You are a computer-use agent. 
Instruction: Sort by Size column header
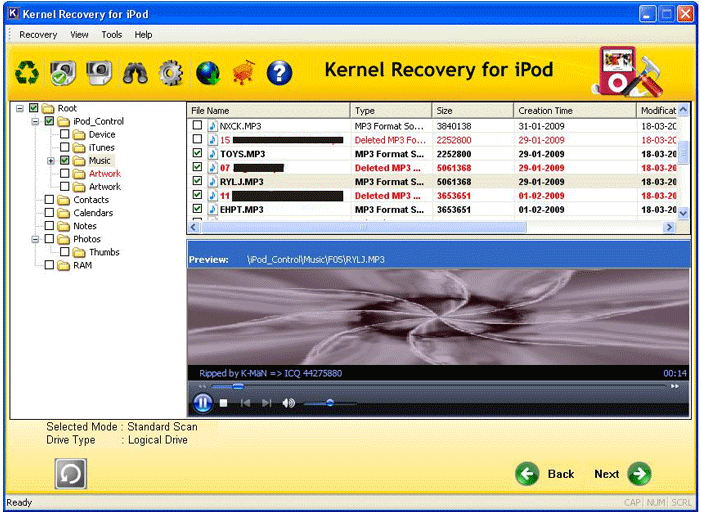tap(473, 110)
